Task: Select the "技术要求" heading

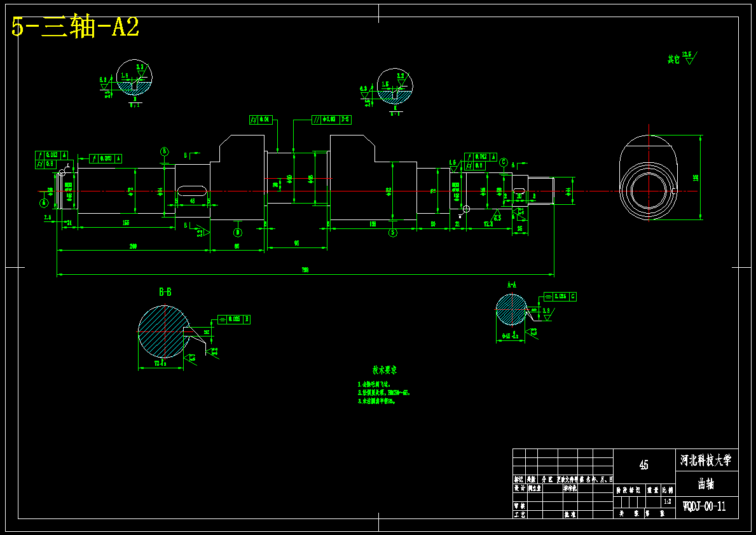Action: tap(384, 370)
